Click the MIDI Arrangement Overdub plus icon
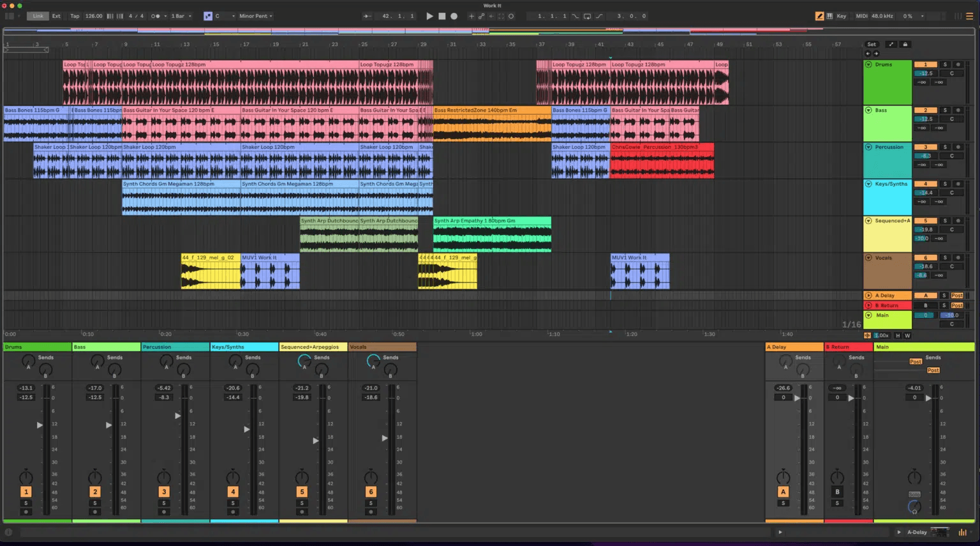980x546 pixels. [471, 16]
